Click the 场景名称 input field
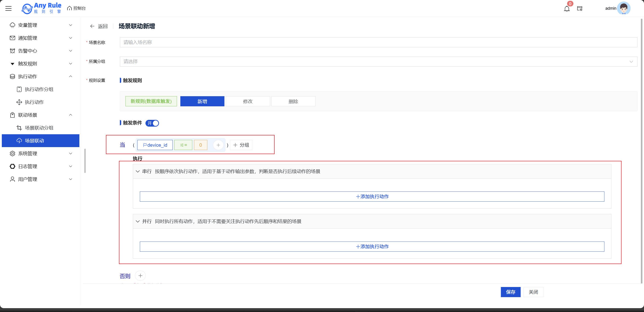Viewport: 644px width, 312px height. [x=378, y=42]
